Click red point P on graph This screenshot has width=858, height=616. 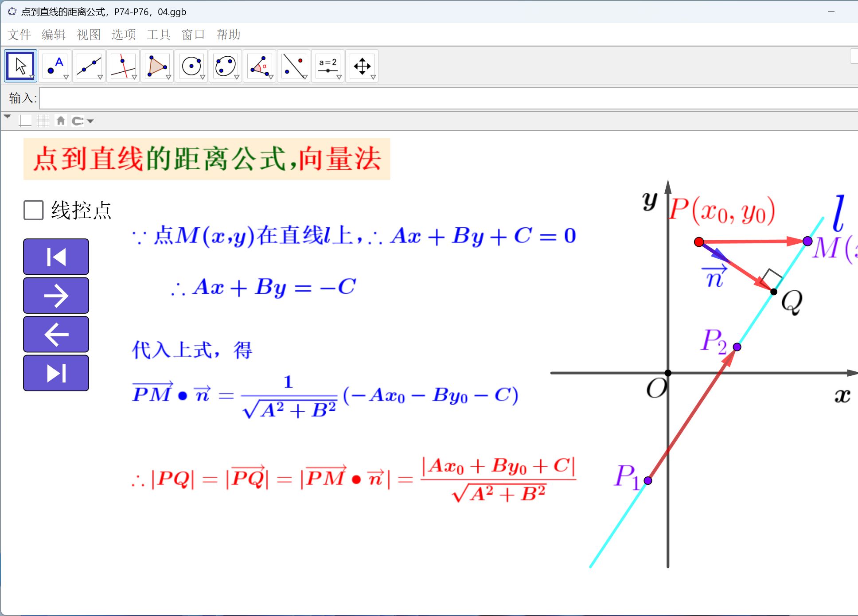[699, 242]
